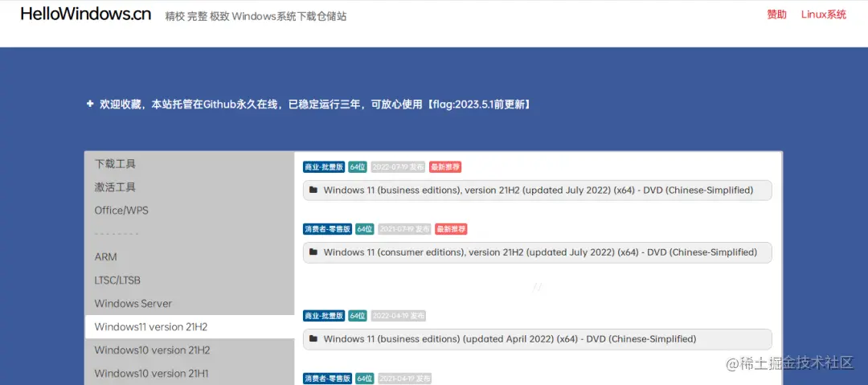Select Windows Server in the sidebar
This screenshot has height=385, width=868.
[133, 304]
